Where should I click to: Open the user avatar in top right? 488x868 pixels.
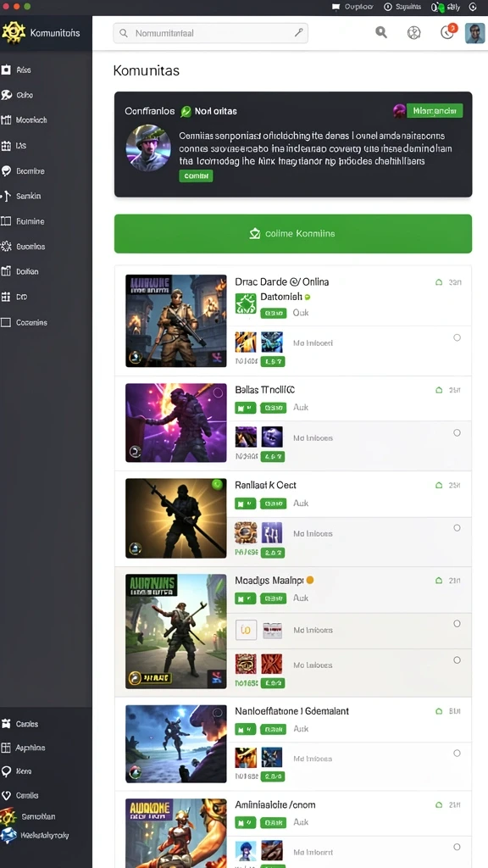(474, 33)
